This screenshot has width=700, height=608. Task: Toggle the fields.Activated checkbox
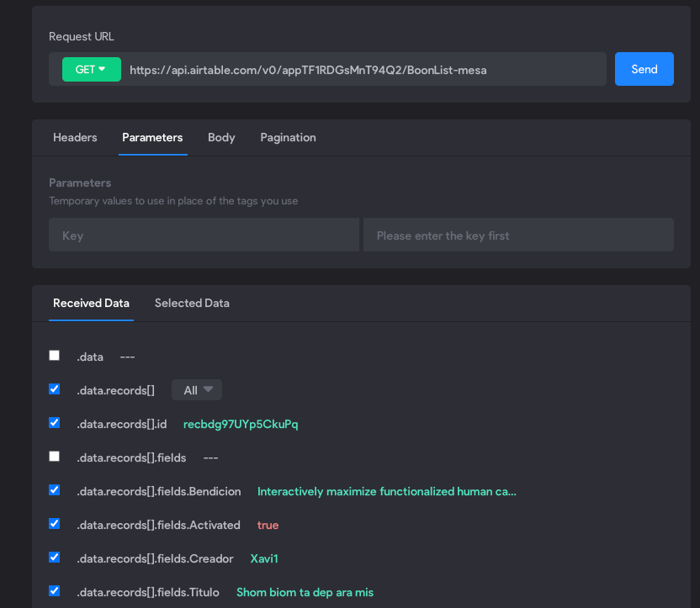pyautogui.click(x=55, y=524)
